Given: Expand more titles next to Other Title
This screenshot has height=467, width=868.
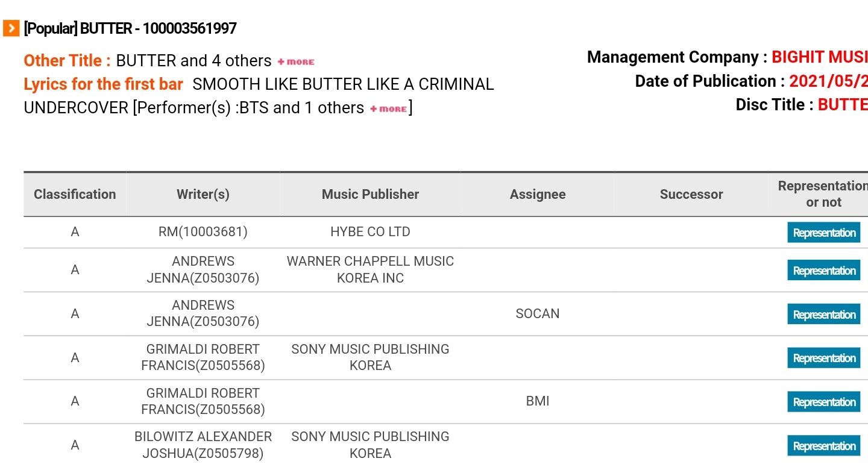Looking at the screenshot, I should 296,61.
